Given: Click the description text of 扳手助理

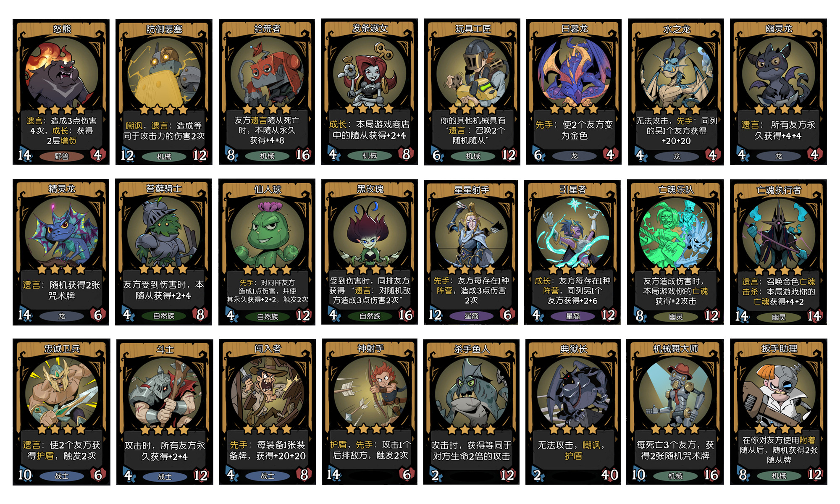Looking at the screenshot, I should tap(779, 450).
